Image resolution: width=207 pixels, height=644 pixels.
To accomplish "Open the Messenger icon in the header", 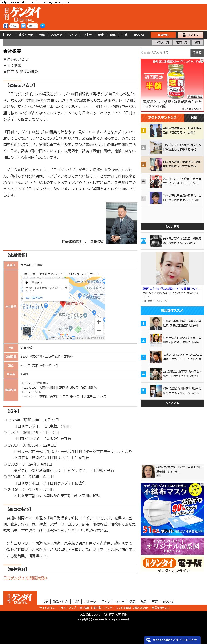I will 43,26.
